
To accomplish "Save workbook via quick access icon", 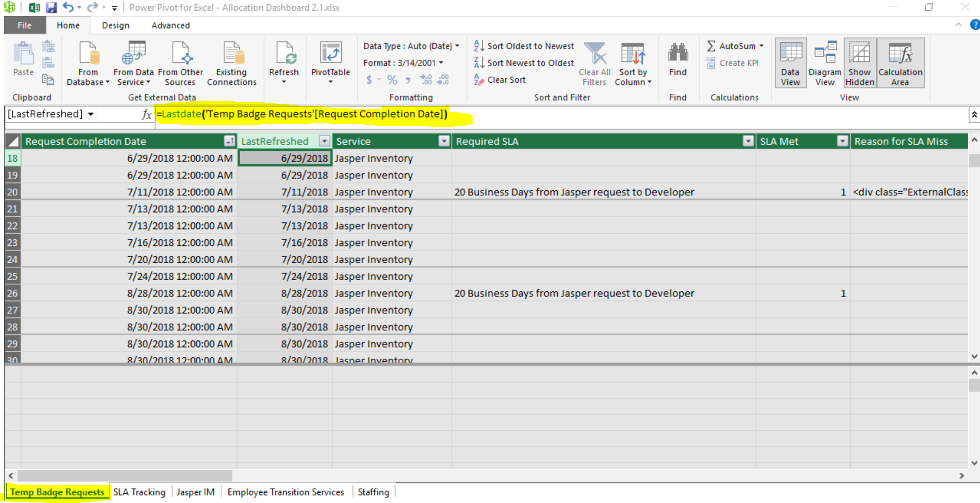I will tap(51, 8).
